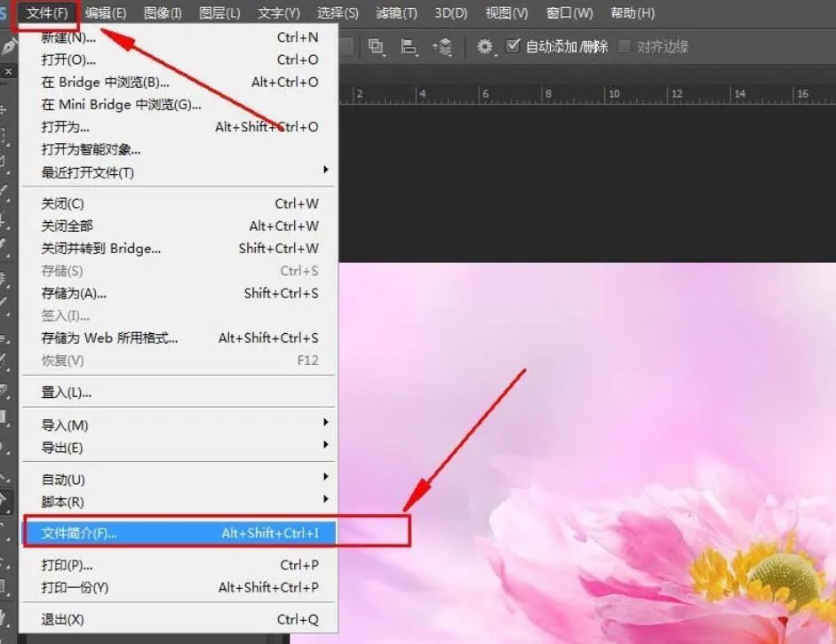Expand the 脚本(R) submenu
The width and height of the screenshot is (836, 644).
pyautogui.click(x=178, y=502)
